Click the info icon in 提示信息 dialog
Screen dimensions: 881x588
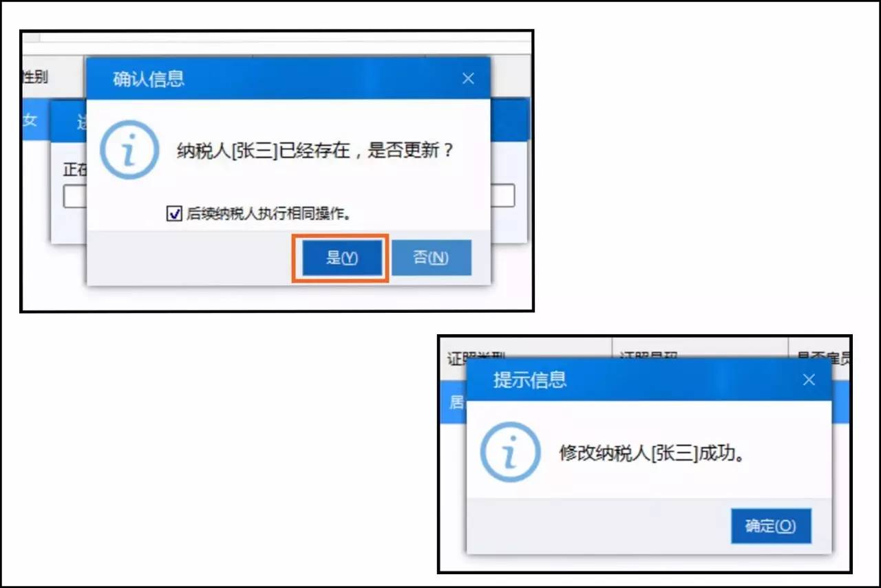pos(510,452)
